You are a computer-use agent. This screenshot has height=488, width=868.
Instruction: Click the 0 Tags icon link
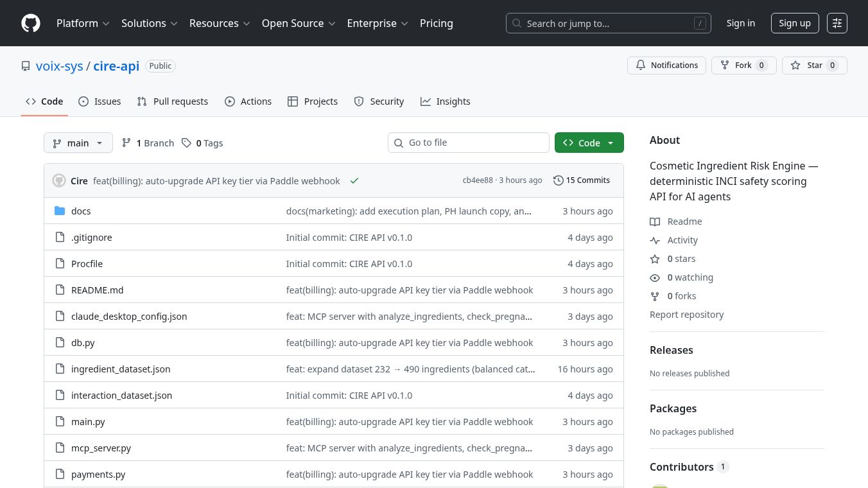pyautogui.click(x=202, y=143)
